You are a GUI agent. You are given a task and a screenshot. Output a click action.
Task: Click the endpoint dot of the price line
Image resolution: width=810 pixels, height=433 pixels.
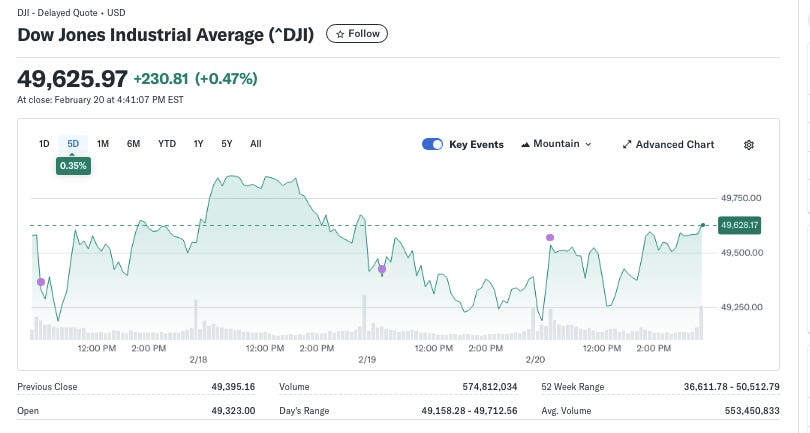pyautogui.click(x=703, y=225)
